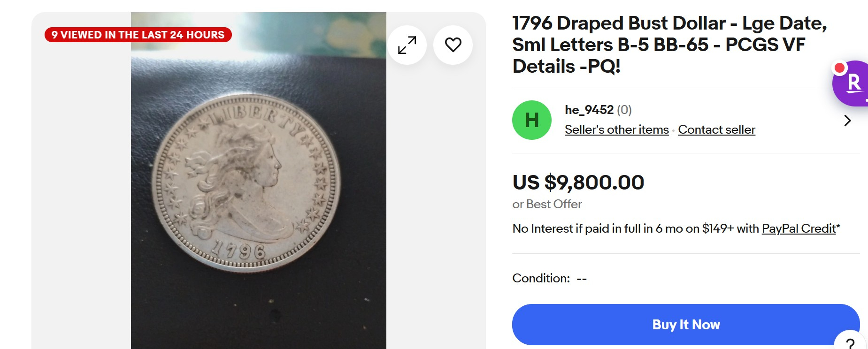This screenshot has width=868, height=349.
Task: Expand the coin image to full view
Action: (x=407, y=45)
